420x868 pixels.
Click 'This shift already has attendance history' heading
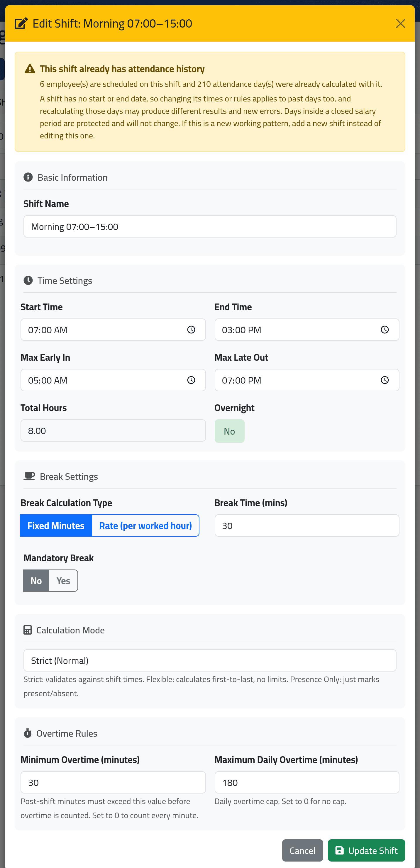point(122,69)
